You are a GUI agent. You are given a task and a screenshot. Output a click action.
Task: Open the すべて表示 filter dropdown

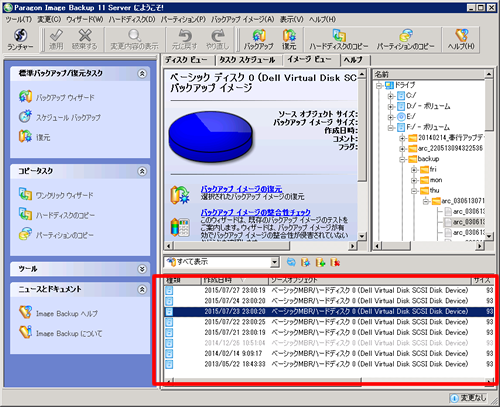click(274, 262)
